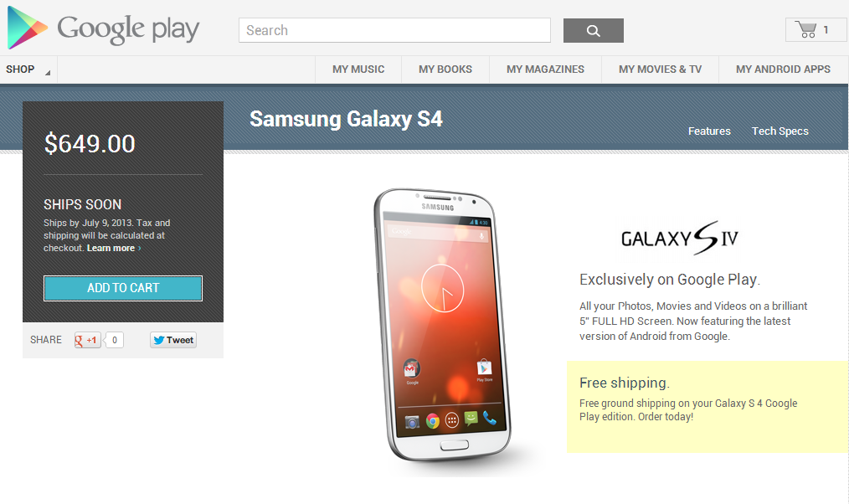Screen dimensions: 849x504
Task: Open MY MOVIES & TV
Action: (x=660, y=69)
